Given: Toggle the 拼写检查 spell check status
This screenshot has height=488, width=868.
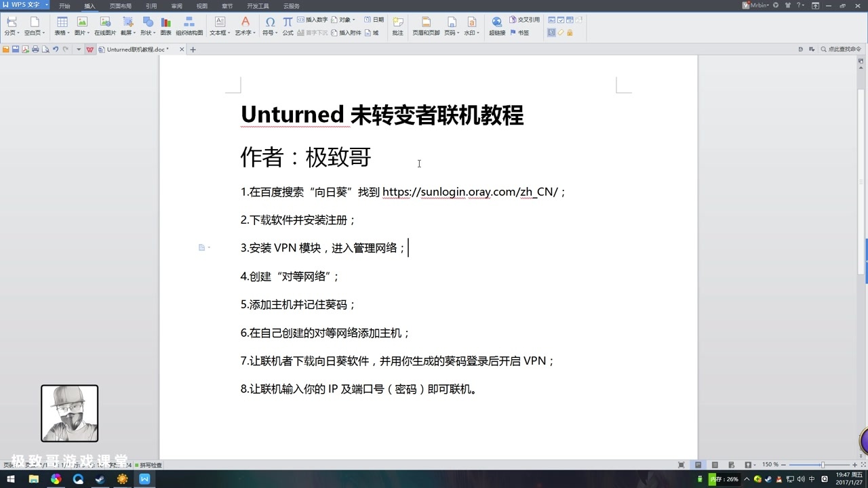Looking at the screenshot, I should [x=148, y=465].
